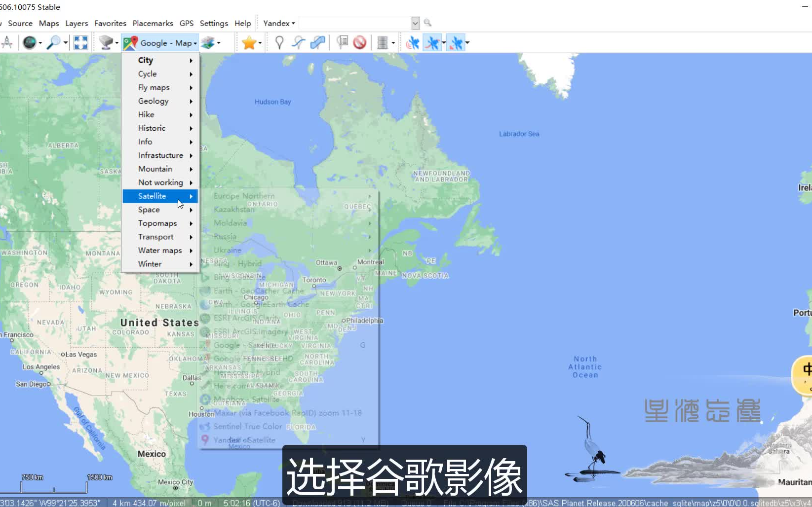
Task: Open the Hike map category submenu
Action: [160, 114]
